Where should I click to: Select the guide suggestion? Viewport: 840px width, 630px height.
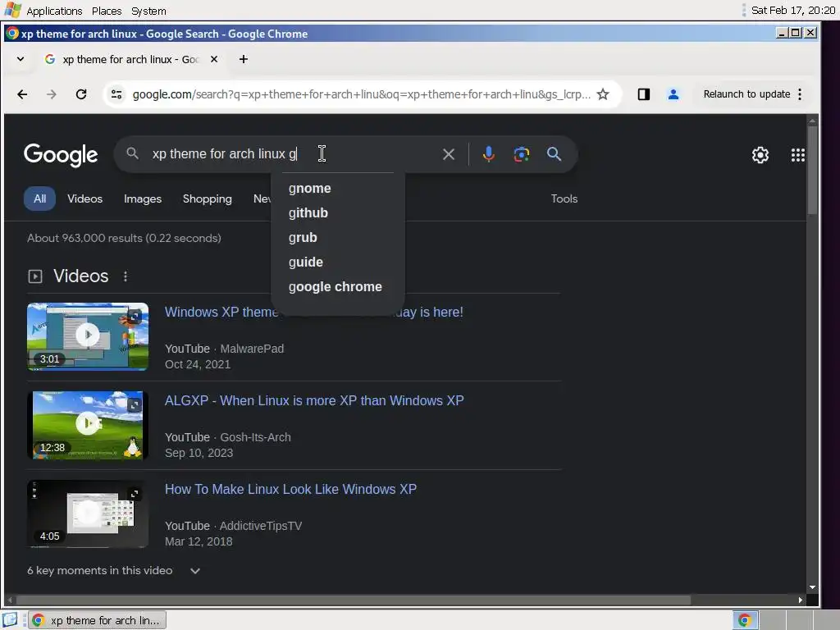(x=305, y=262)
